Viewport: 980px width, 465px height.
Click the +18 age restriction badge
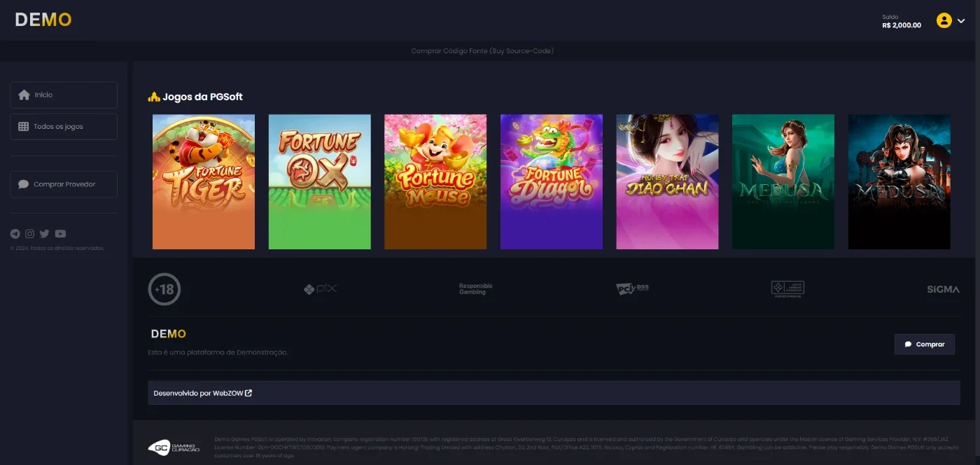tap(164, 289)
